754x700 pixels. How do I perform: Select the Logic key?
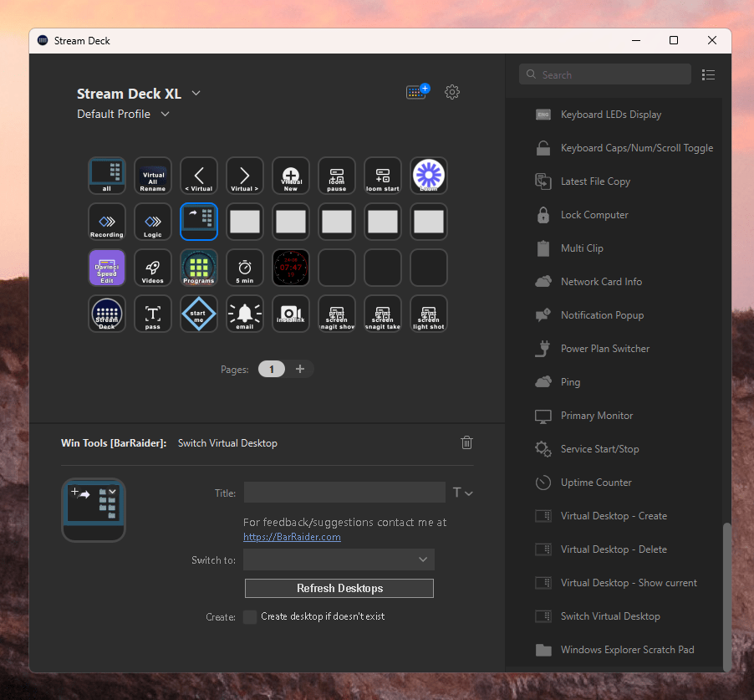(x=153, y=222)
